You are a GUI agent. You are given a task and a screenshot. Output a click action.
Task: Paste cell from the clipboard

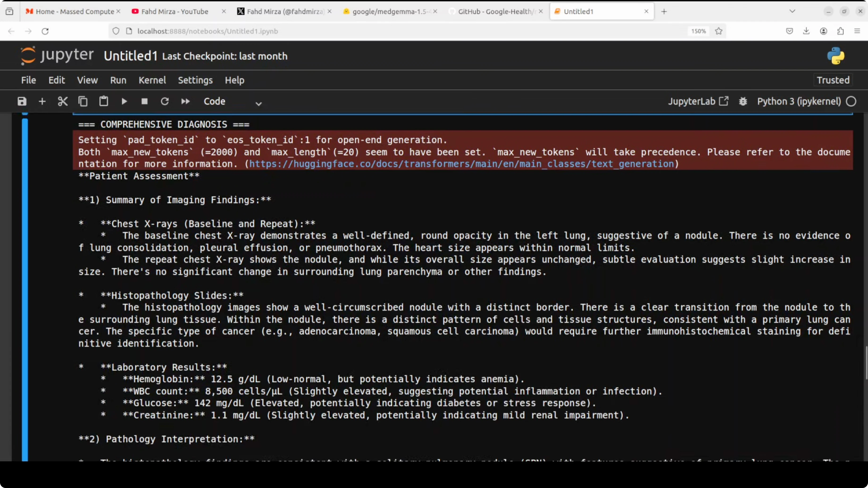(104, 101)
